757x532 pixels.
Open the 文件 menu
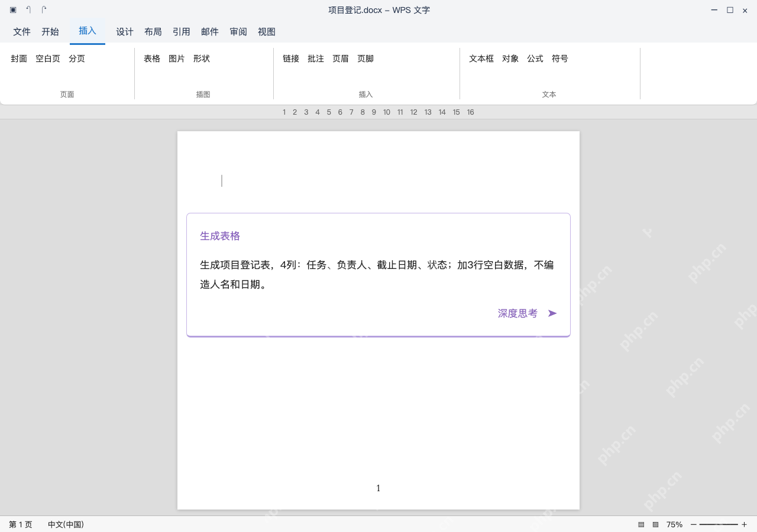click(22, 32)
